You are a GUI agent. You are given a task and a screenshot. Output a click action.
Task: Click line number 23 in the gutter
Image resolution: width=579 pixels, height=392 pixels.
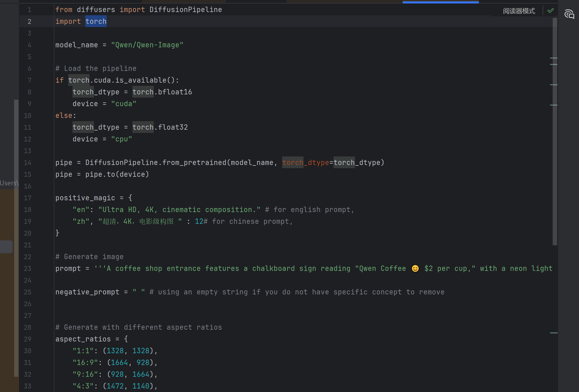[x=28, y=268]
